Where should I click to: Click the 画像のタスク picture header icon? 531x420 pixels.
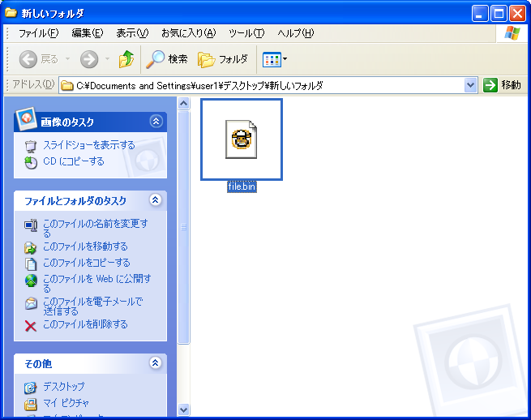click(x=26, y=119)
